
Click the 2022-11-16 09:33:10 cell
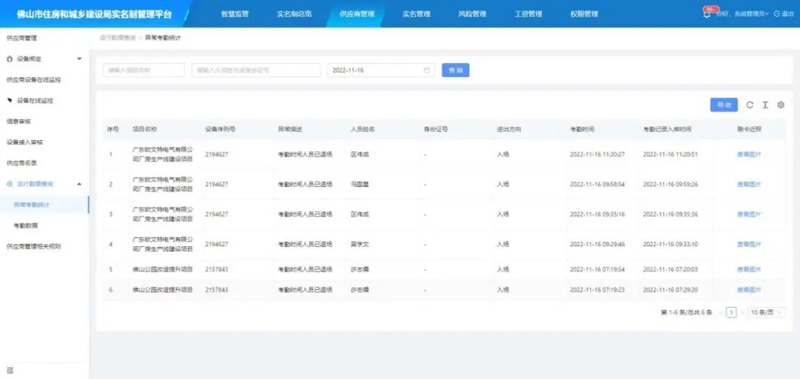pos(670,244)
